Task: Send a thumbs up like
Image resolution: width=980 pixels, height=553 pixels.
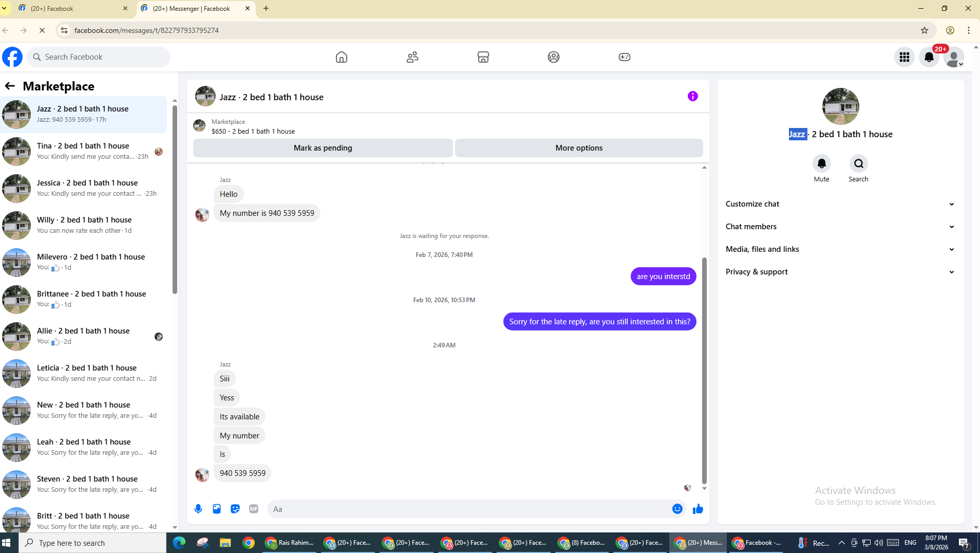Action: pos(698,509)
